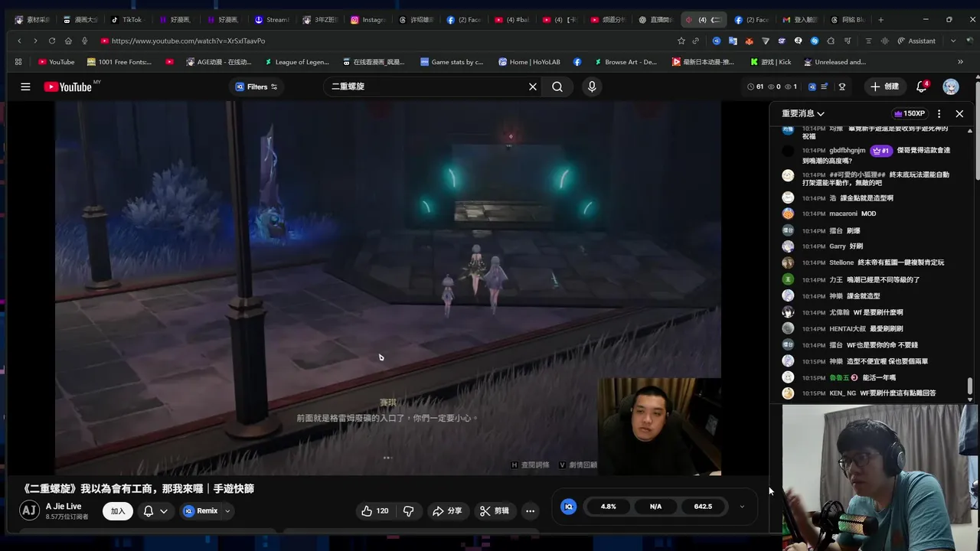Start voice search with microphone

[591, 86]
